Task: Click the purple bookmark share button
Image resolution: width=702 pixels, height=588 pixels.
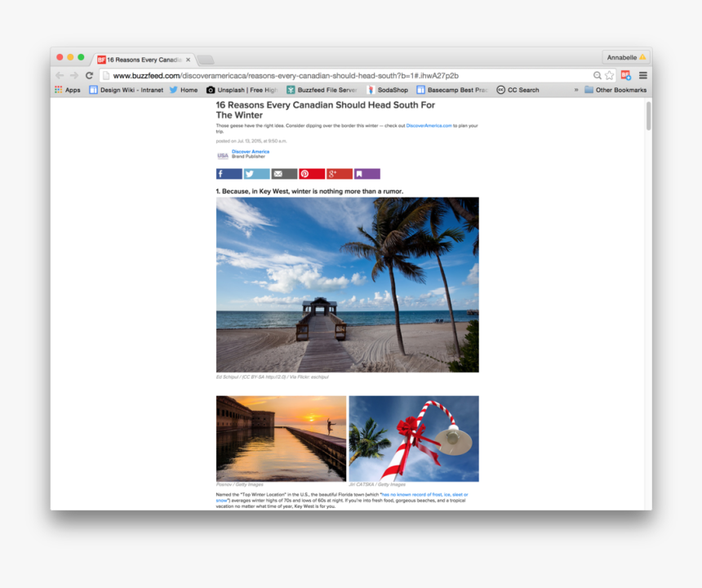Action: coord(367,174)
